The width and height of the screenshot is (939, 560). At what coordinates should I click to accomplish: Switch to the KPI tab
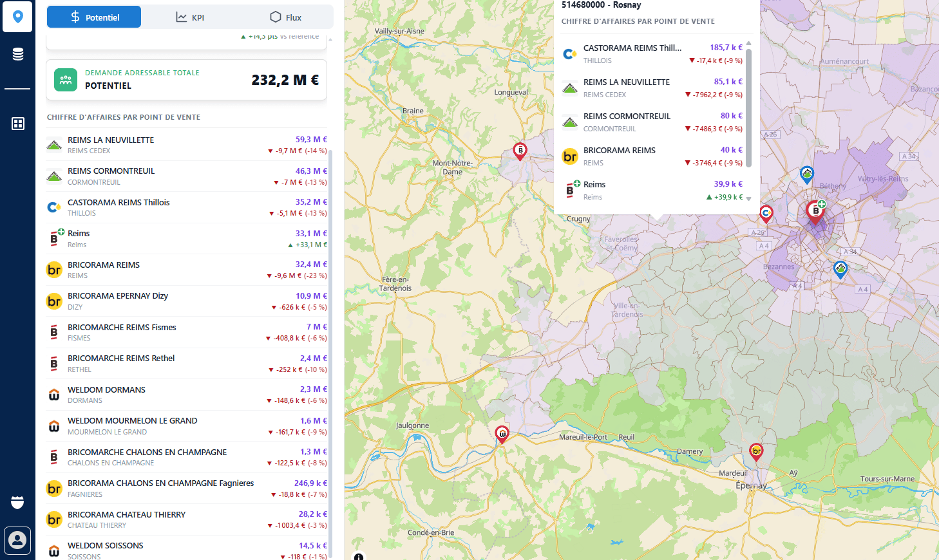[190, 17]
